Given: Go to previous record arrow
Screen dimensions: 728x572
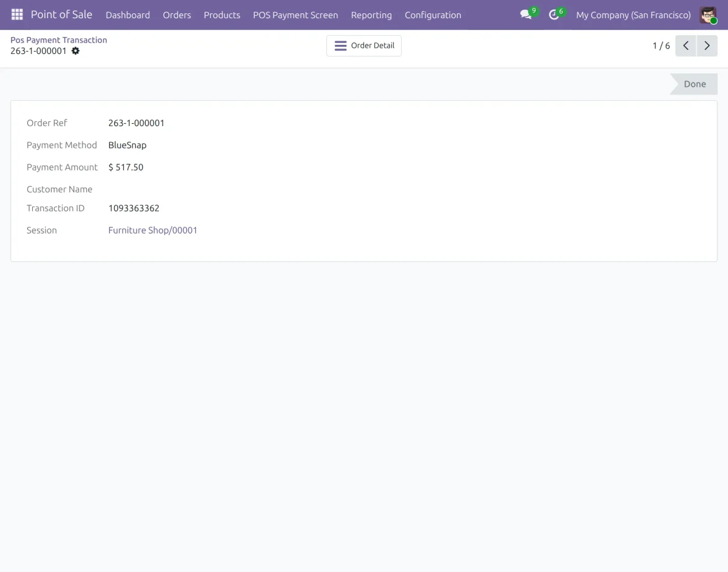Looking at the screenshot, I should coord(686,45).
